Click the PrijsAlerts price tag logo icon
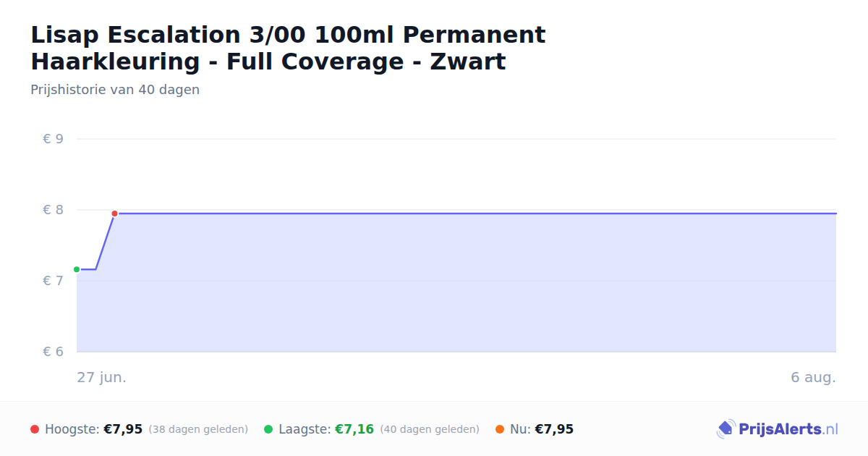Screen dimensions: 868x456 [726, 429]
